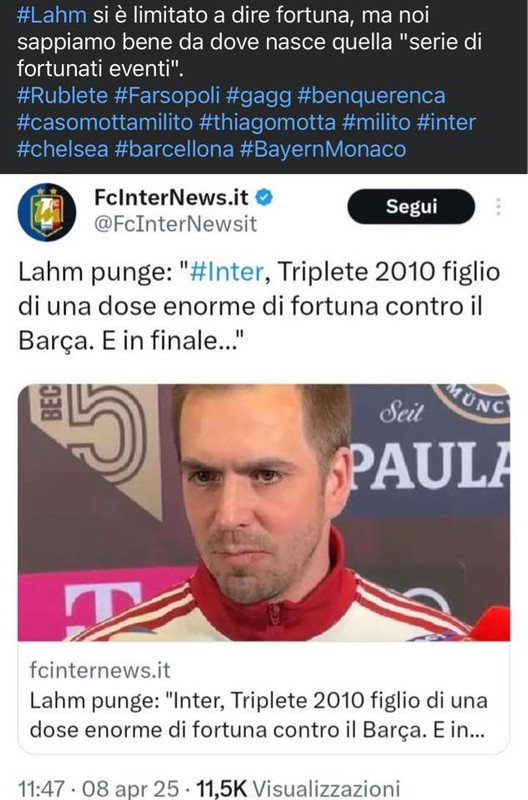Open the three-dot tweet options menu
Viewport: 528px width, 800px height.
[x=498, y=207]
